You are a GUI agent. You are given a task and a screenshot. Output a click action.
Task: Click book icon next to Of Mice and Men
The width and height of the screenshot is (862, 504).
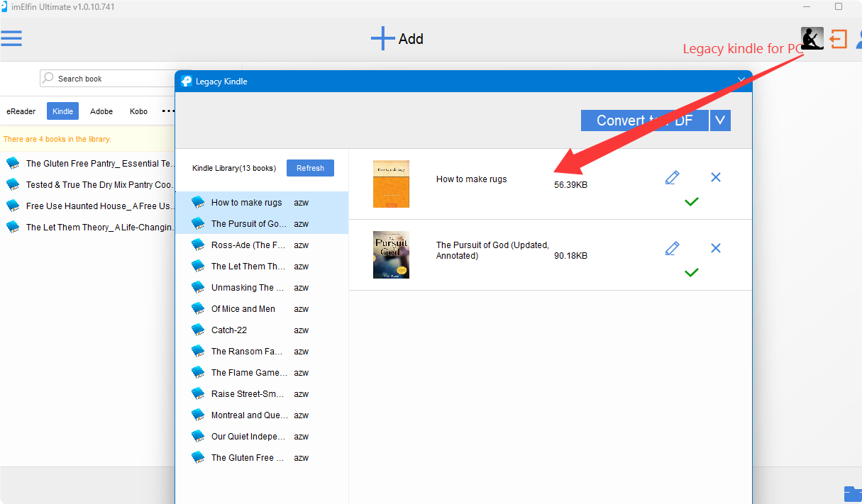[x=198, y=308]
